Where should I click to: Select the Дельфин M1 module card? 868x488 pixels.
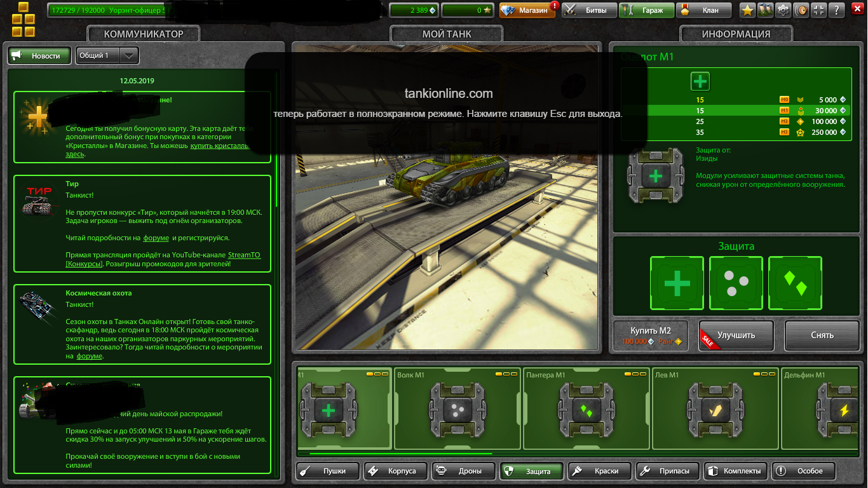coord(820,409)
